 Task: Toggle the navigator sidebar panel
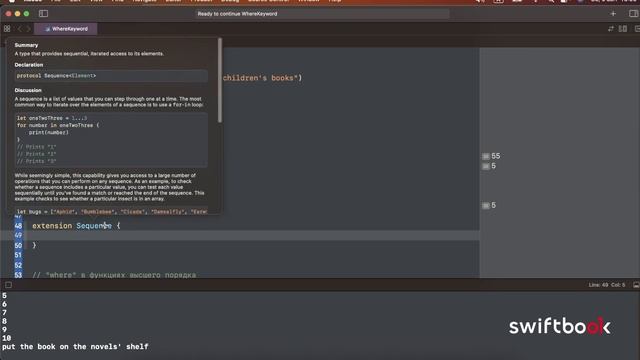click(43, 13)
